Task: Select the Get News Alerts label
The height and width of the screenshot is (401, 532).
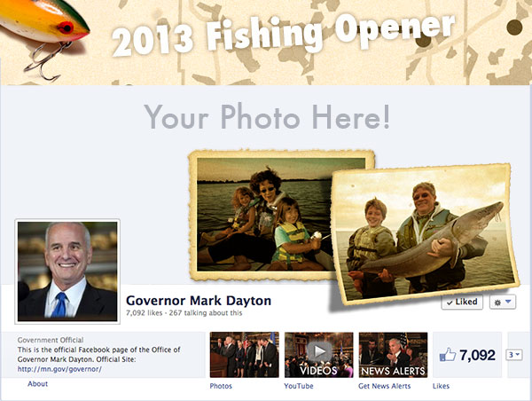Action: (385, 386)
